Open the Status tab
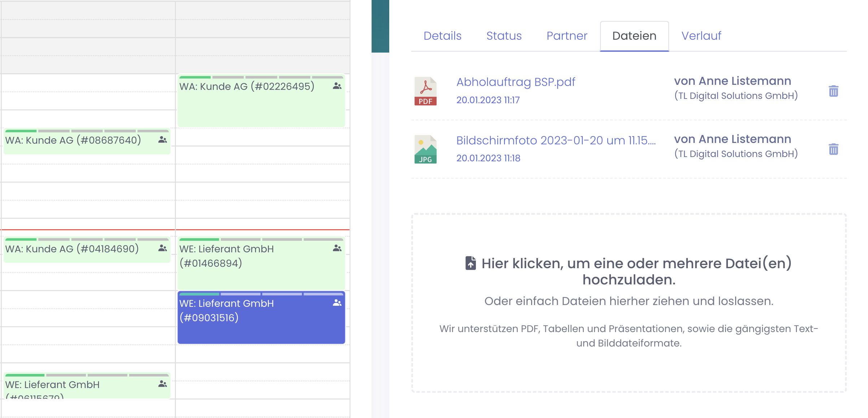Screen dimensions: 868x418 504,36
